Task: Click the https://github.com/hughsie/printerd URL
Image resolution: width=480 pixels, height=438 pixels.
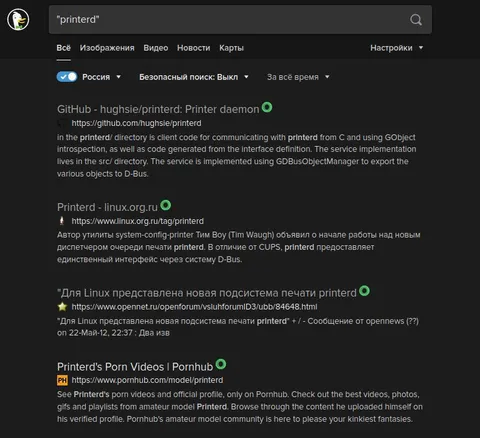Action: (x=136, y=123)
